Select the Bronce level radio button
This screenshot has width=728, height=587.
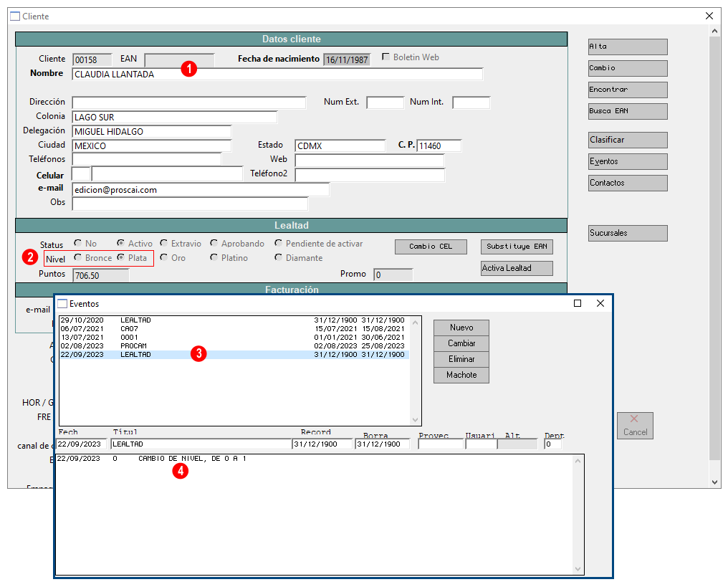(77, 257)
